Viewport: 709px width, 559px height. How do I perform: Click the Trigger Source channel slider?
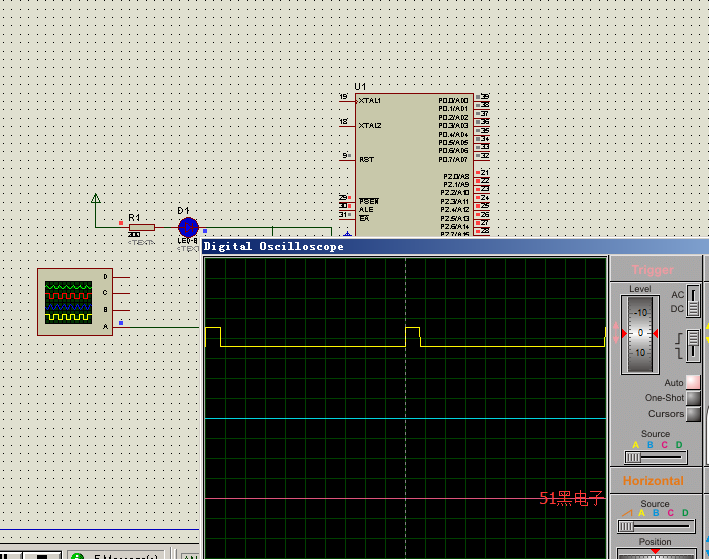click(x=656, y=457)
